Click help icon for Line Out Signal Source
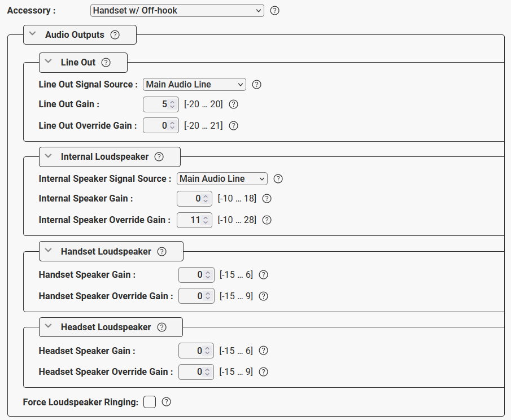The height and width of the screenshot is (420, 511). [256, 85]
